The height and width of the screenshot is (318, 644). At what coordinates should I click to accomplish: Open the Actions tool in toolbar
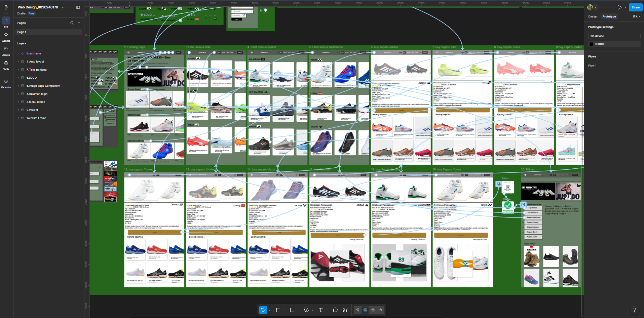[345, 310]
